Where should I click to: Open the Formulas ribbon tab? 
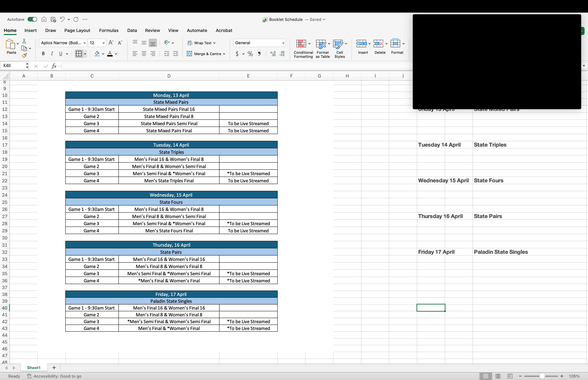[109, 30]
